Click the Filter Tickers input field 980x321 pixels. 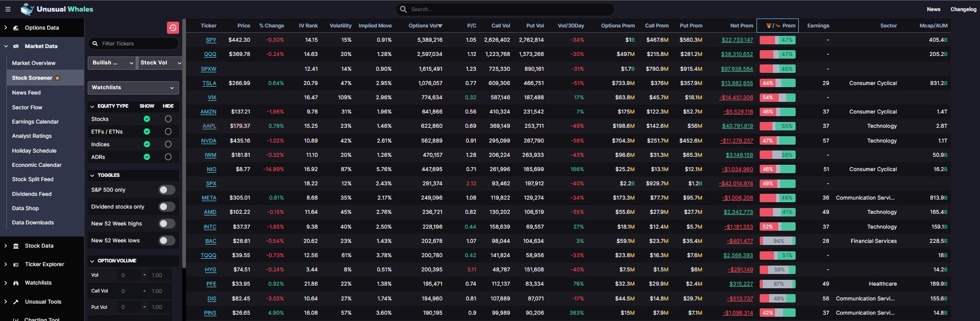click(133, 44)
